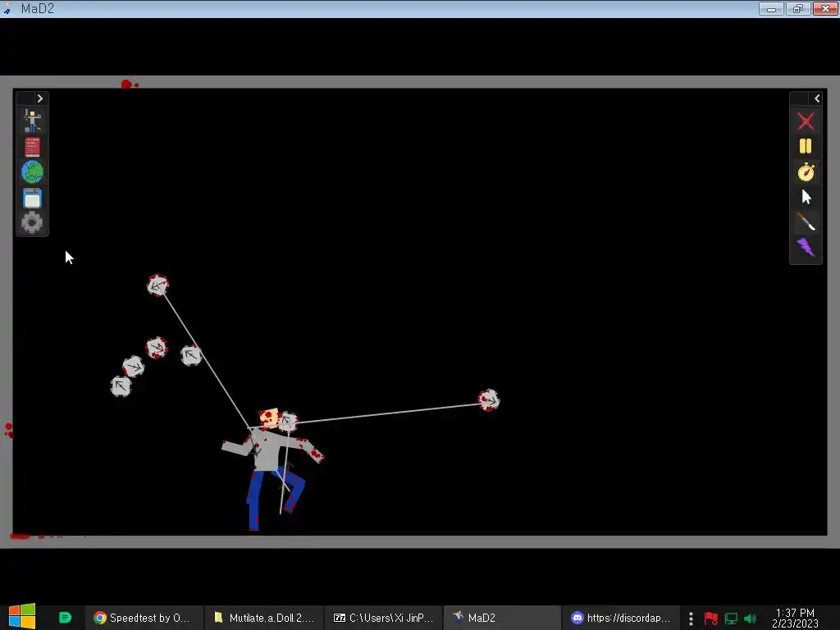
Task: Click the spiked ball at far right
Action: [489, 400]
